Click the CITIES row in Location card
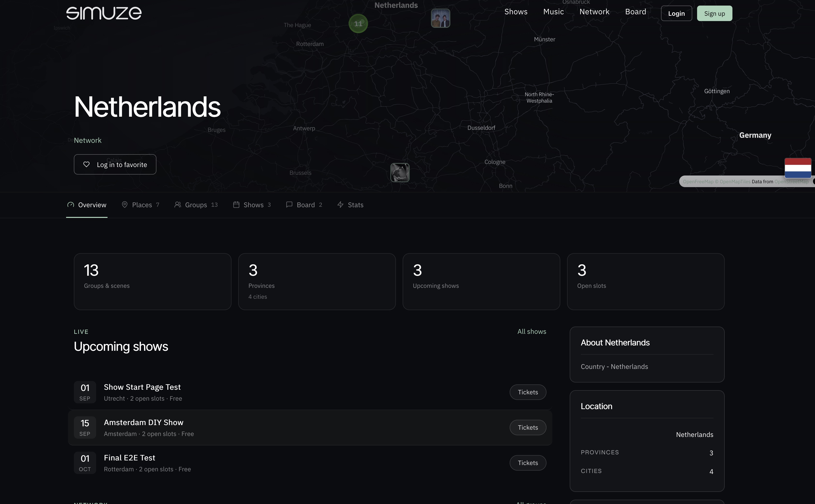 tap(647, 471)
